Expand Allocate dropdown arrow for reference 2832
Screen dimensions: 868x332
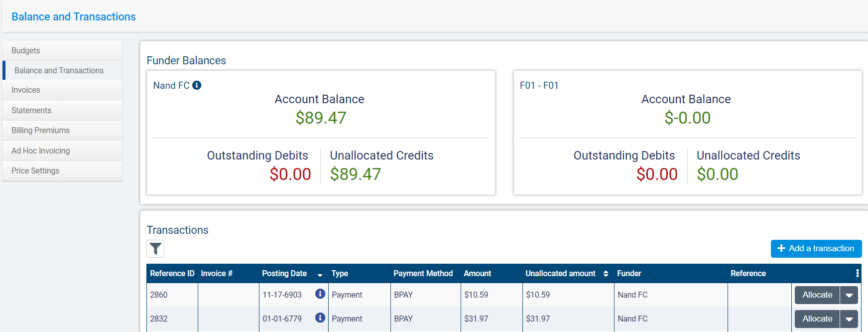[849, 319]
